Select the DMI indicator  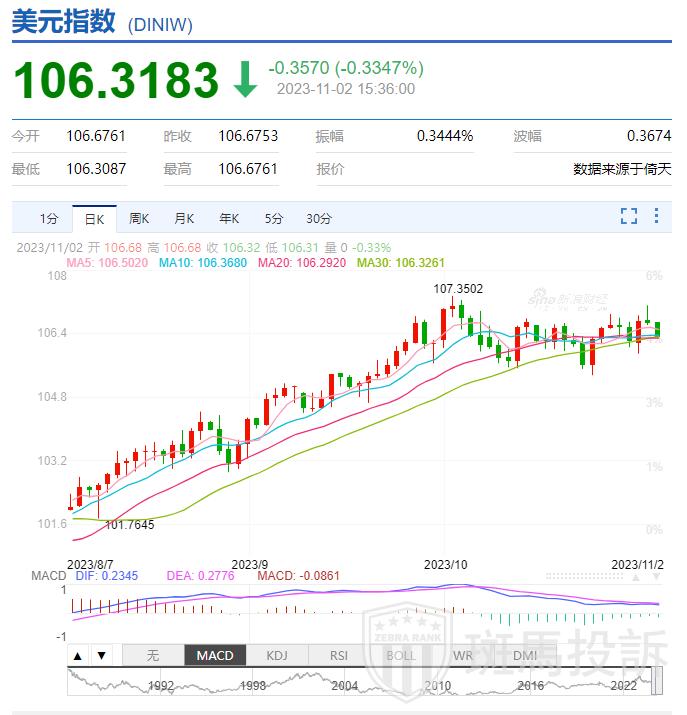point(524,656)
